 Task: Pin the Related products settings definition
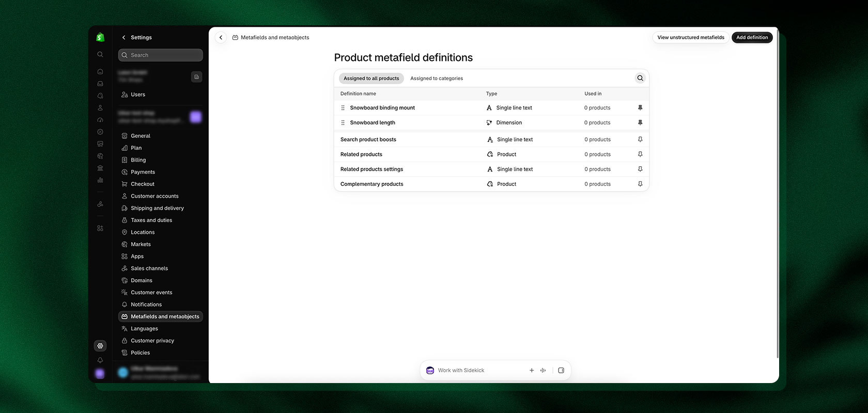[x=640, y=169]
